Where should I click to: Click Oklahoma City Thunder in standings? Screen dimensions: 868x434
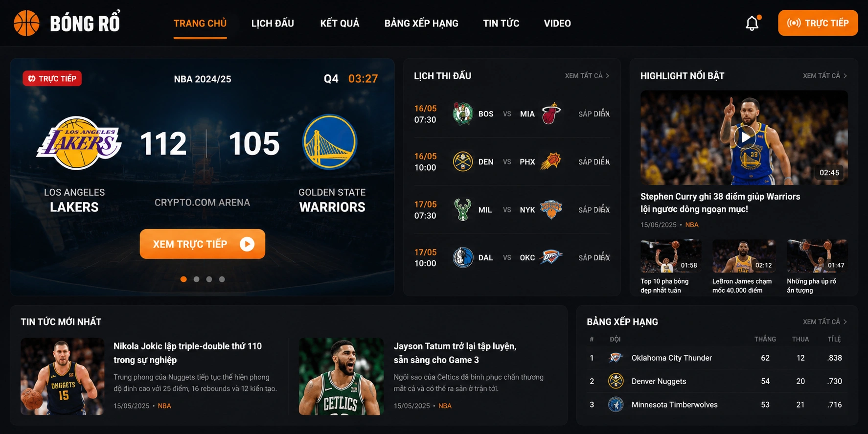pos(671,358)
